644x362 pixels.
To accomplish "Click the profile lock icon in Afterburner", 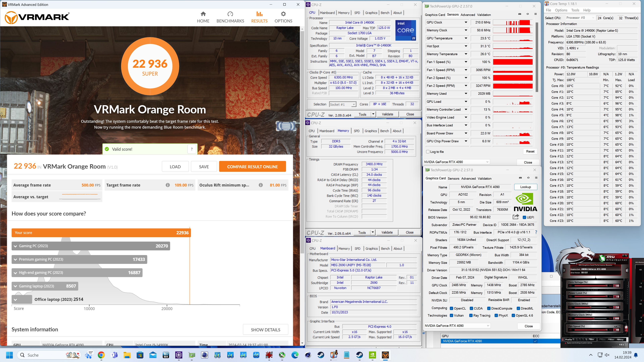I will click(562, 340).
